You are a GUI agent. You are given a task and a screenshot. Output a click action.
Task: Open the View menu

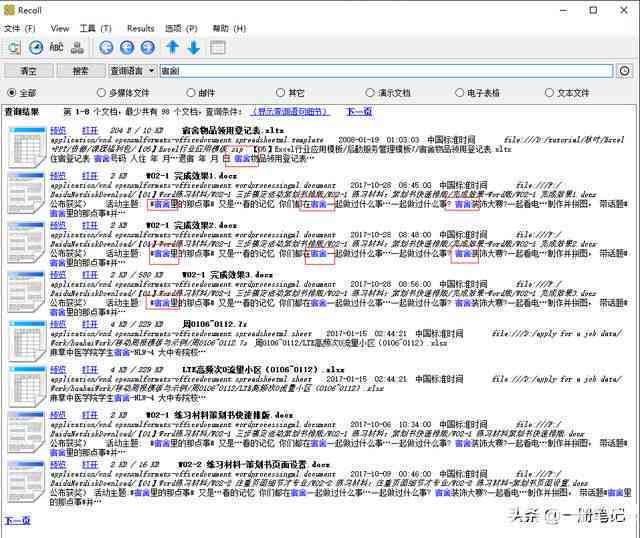[x=60, y=29]
